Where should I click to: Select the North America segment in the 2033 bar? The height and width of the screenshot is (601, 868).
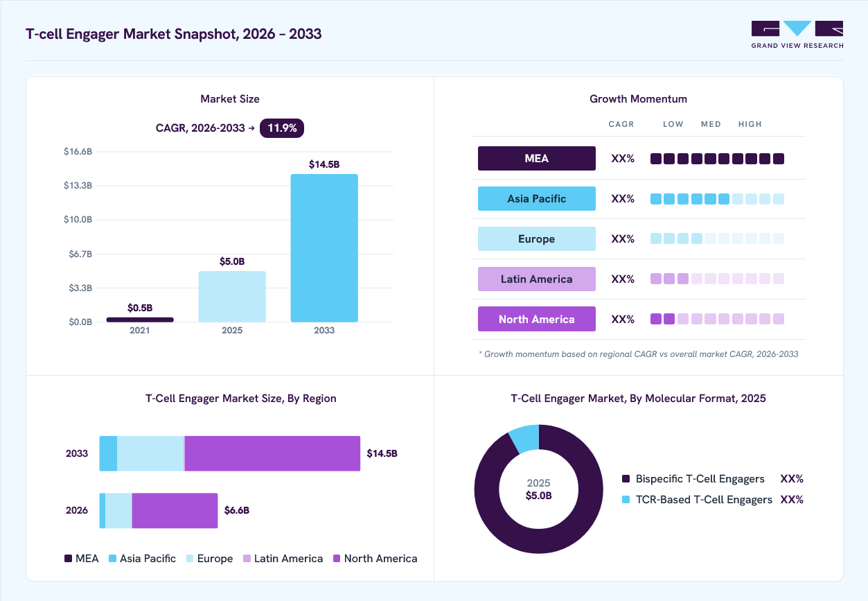tap(272, 453)
